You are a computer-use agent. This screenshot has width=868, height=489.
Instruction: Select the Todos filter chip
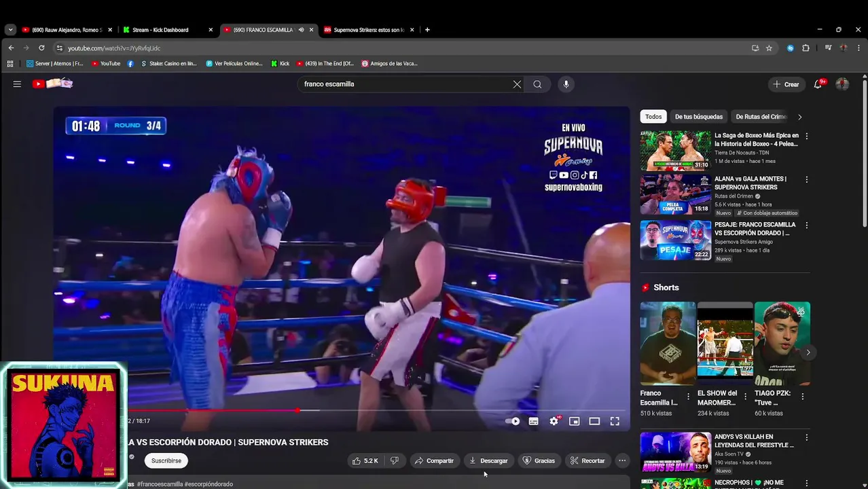click(653, 117)
